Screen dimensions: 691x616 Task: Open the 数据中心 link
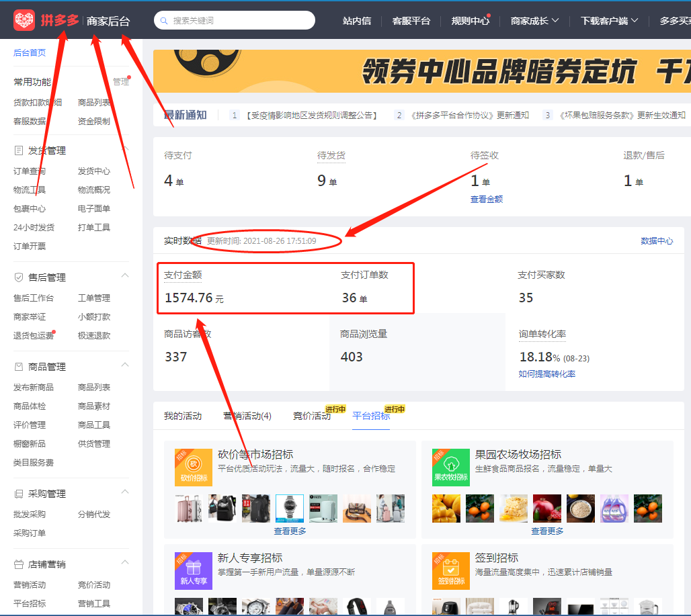[x=657, y=241]
